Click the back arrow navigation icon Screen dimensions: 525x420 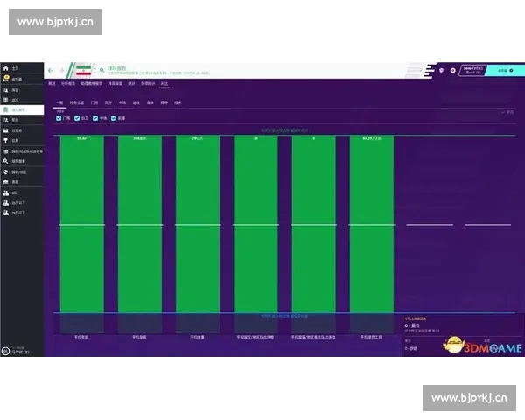pyautogui.click(x=51, y=70)
